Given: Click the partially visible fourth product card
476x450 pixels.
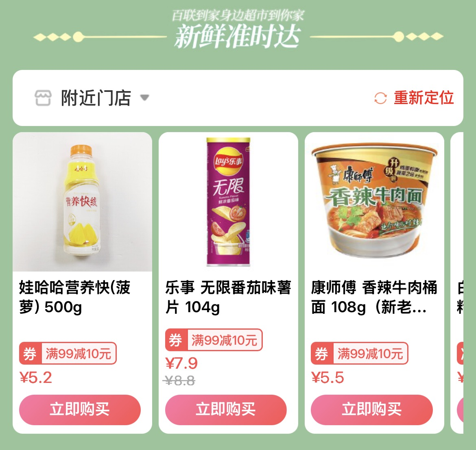Looking at the screenshot, I should (457, 283).
